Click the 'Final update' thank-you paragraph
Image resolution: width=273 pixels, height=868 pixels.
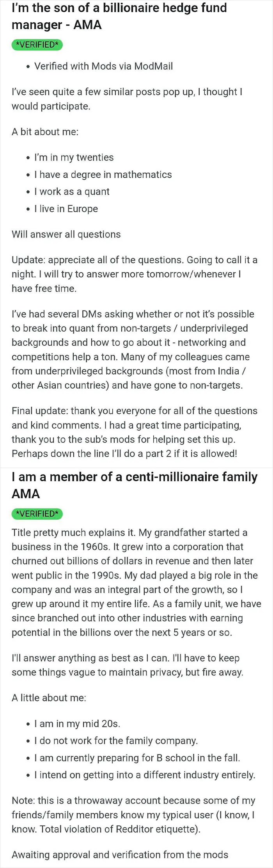(x=135, y=432)
